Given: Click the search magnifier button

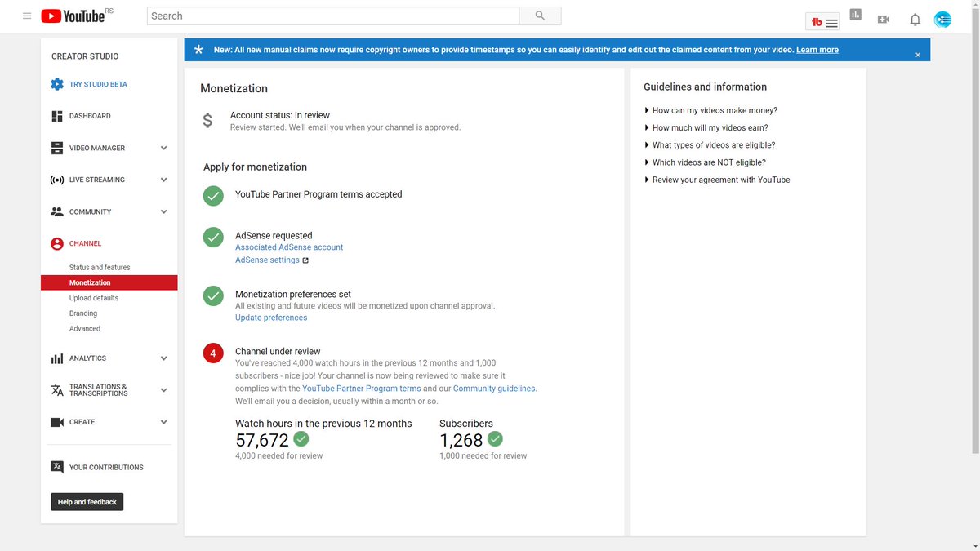Looking at the screenshot, I should (540, 16).
